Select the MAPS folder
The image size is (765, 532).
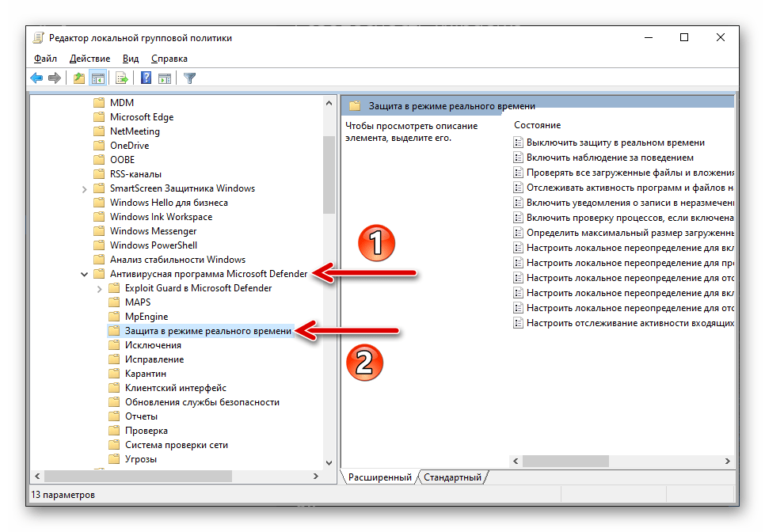point(138,302)
